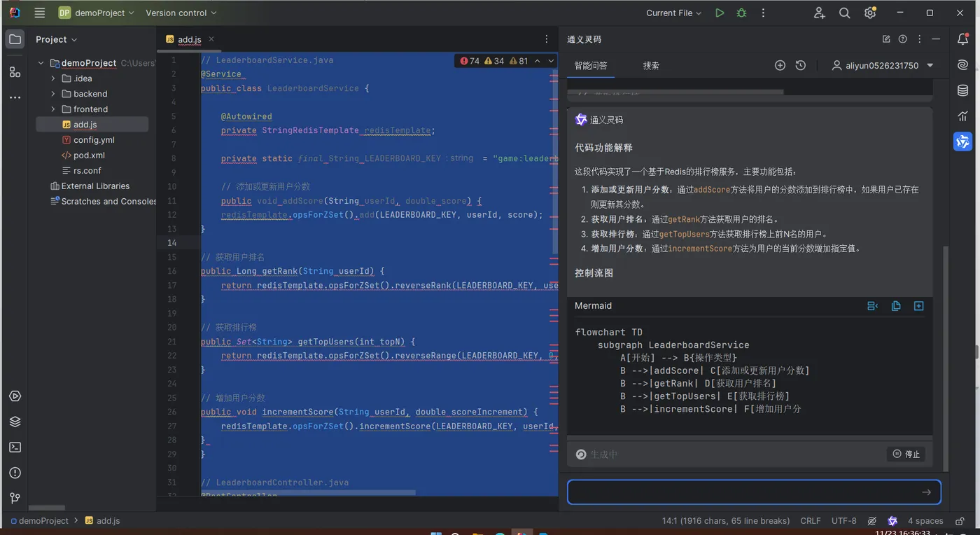Image resolution: width=980 pixels, height=535 pixels.
Task: Open the layers-style tool window icon in left stripe
Action: (15, 422)
